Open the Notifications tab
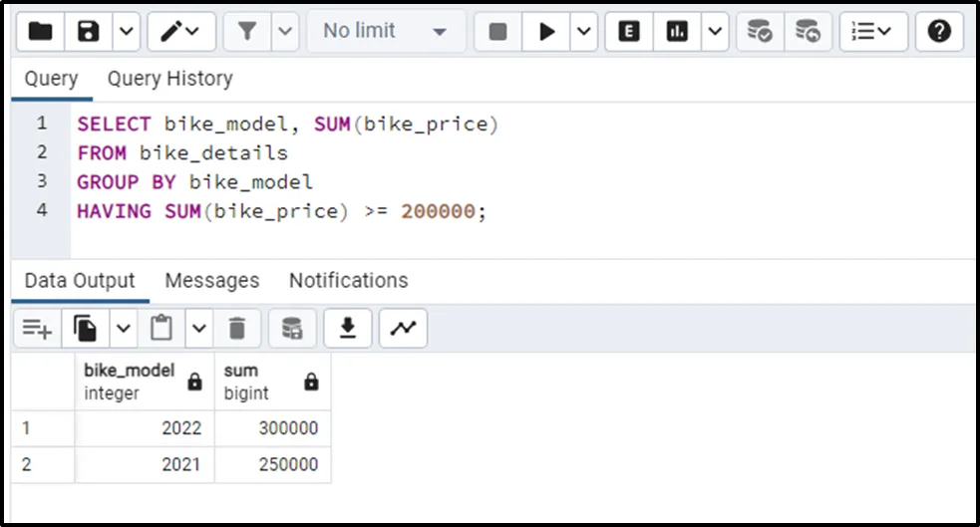This screenshot has width=980, height=527. [x=348, y=281]
